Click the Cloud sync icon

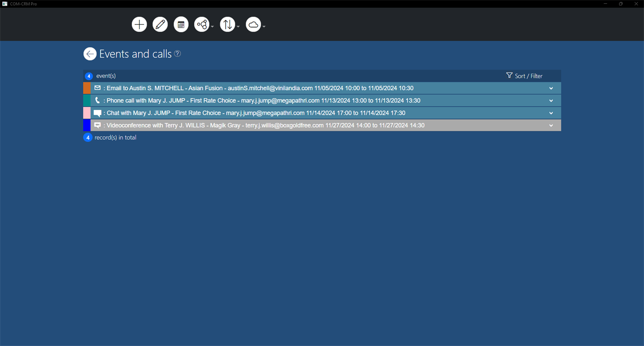tap(253, 24)
